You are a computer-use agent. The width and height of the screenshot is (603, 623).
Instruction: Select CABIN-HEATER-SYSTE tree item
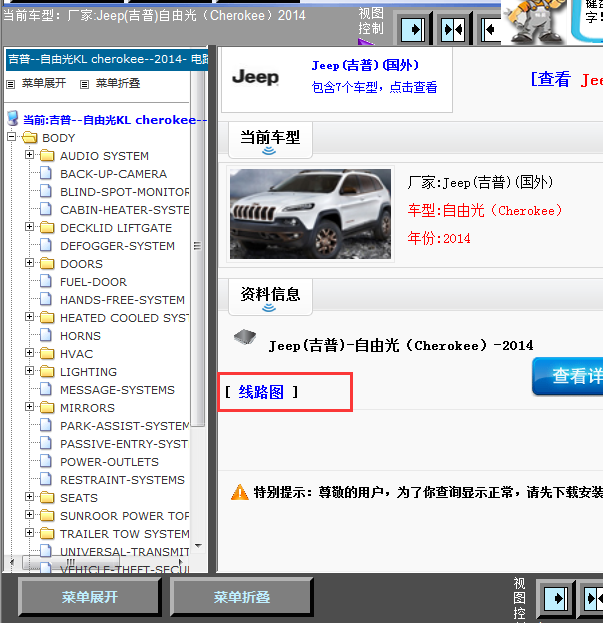[124, 210]
